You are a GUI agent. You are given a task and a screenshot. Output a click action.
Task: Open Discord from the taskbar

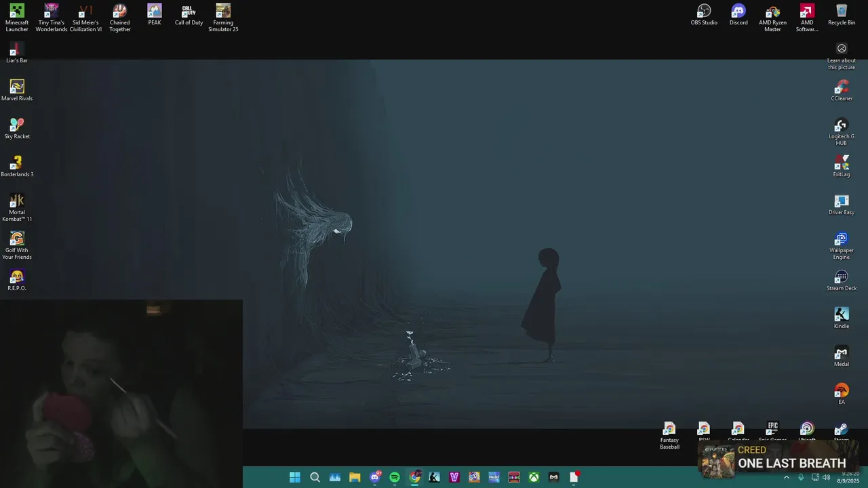pos(375,477)
